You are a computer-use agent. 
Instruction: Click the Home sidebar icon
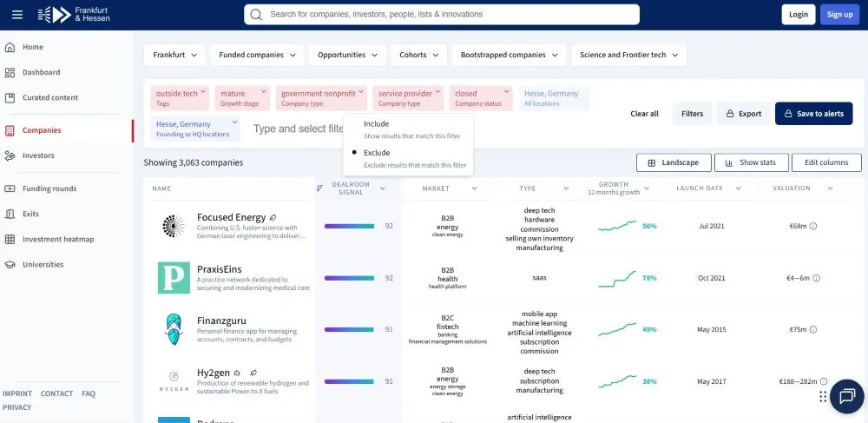point(10,47)
